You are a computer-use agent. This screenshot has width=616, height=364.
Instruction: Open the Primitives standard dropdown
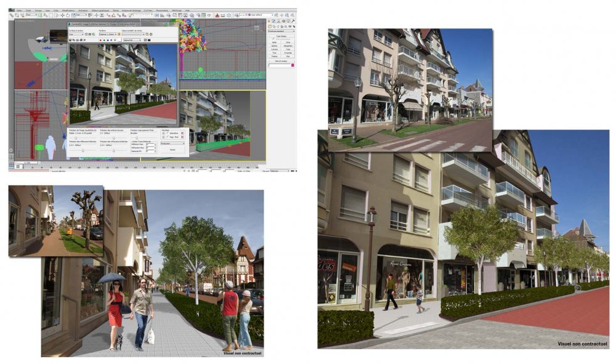pyautogui.click(x=282, y=31)
